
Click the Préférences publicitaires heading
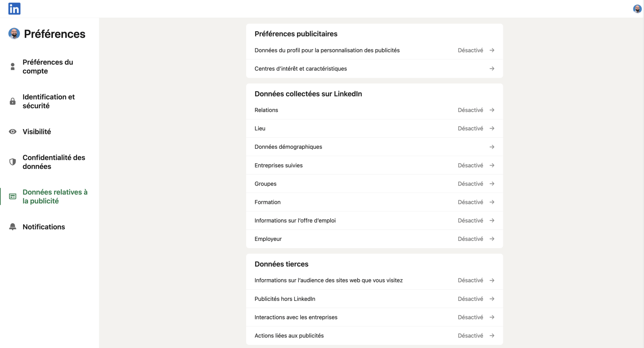click(x=296, y=34)
